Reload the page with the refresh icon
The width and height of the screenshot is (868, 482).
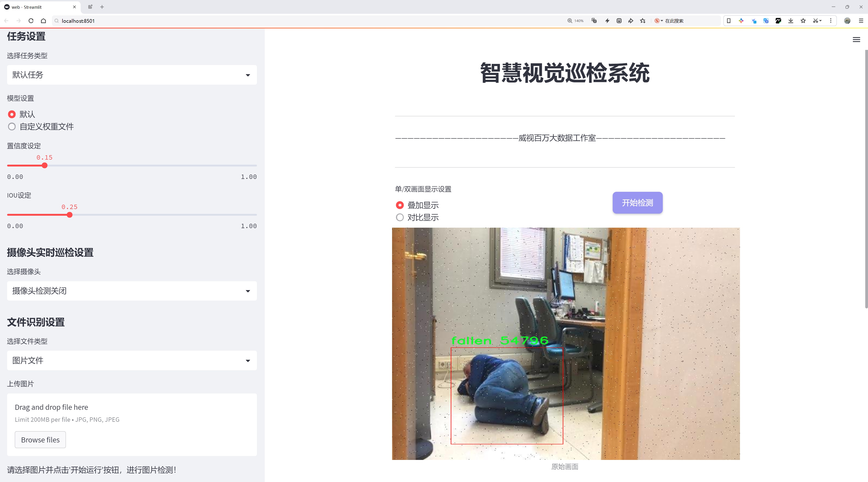[x=31, y=21]
